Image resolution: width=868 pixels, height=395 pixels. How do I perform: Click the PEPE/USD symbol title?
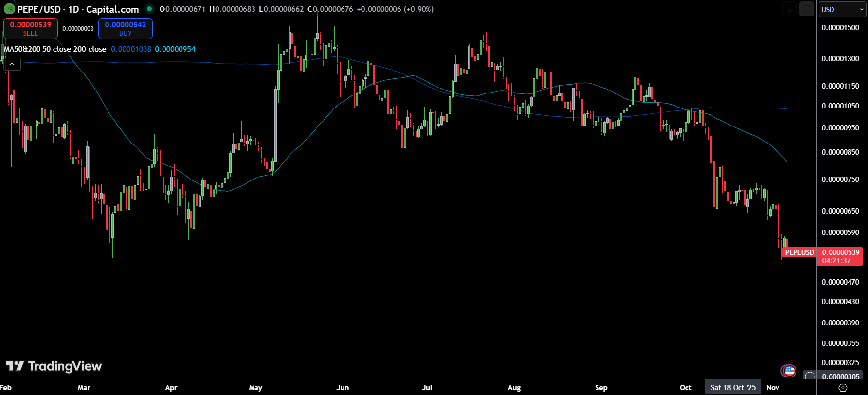pos(39,9)
